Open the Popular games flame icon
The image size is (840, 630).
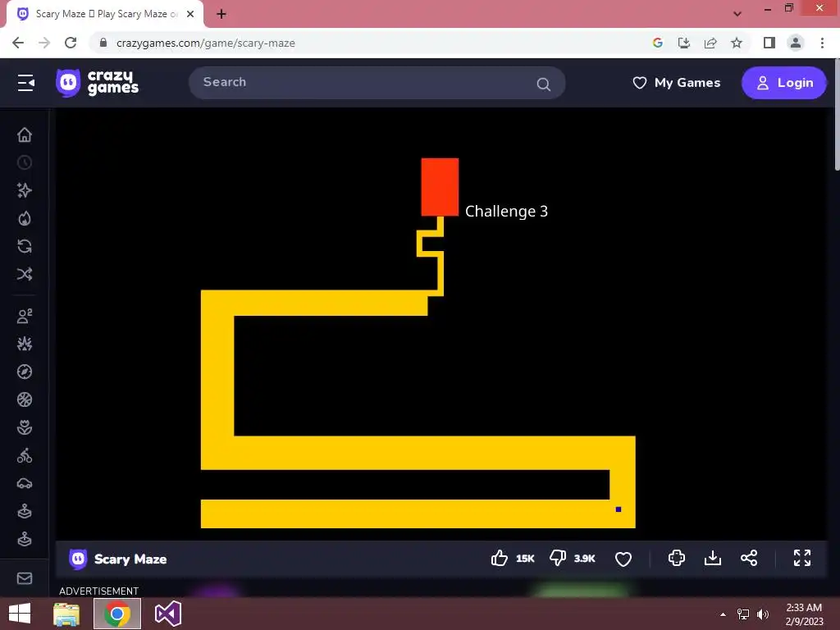pyautogui.click(x=25, y=218)
